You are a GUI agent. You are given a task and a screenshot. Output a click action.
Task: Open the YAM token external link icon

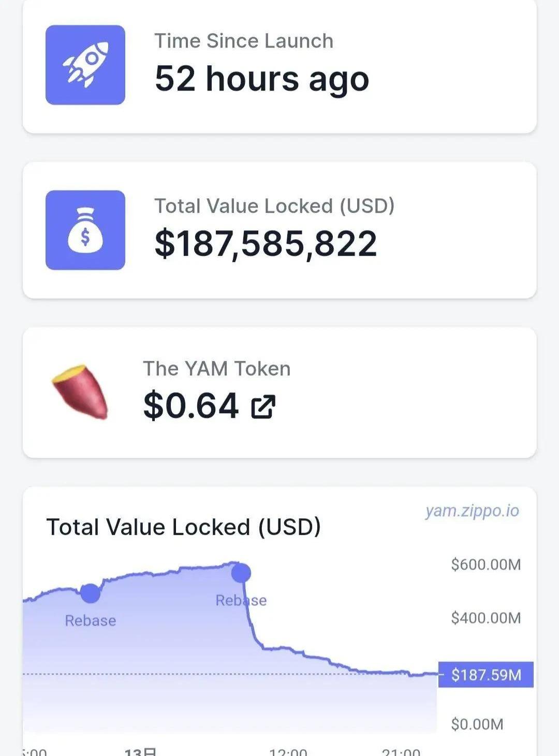coord(263,406)
